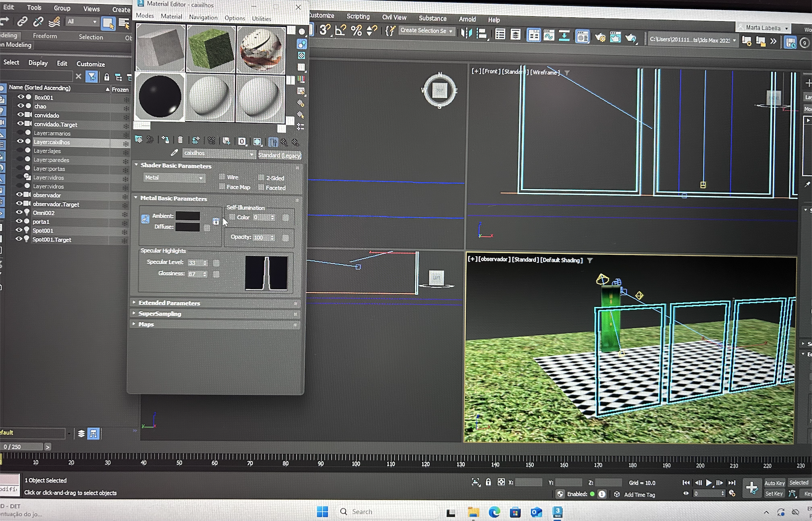Enable the 2-Sided checkbox
This screenshot has width=812, height=521.
pyautogui.click(x=261, y=178)
